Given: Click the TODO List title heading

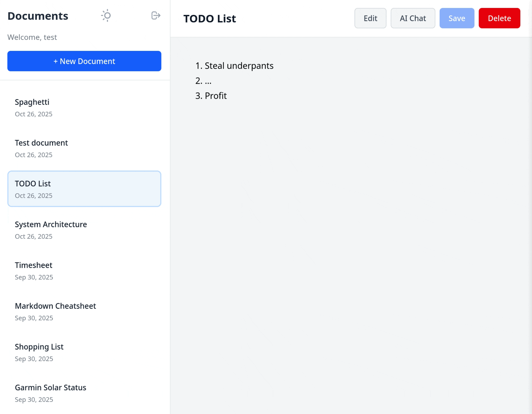Looking at the screenshot, I should [210, 19].
